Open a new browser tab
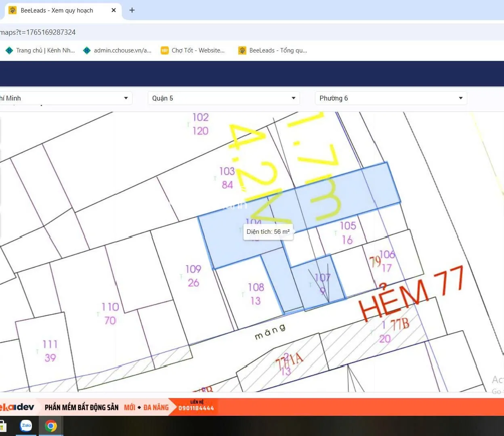504x436 pixels. pyautogui.click(x=132, y=10)
